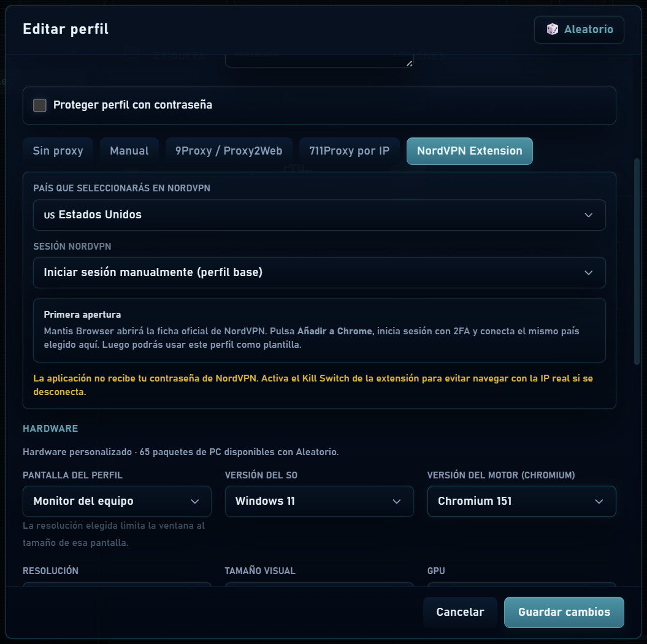
Task: Choose the 711Proxy por IP tab
Action: click(349, 151)
